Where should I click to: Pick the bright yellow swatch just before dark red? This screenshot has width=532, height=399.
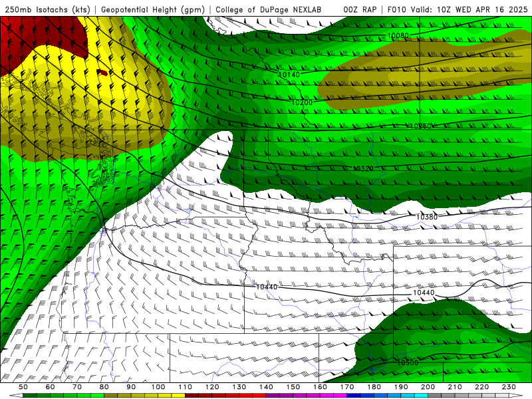coord(178,396)
